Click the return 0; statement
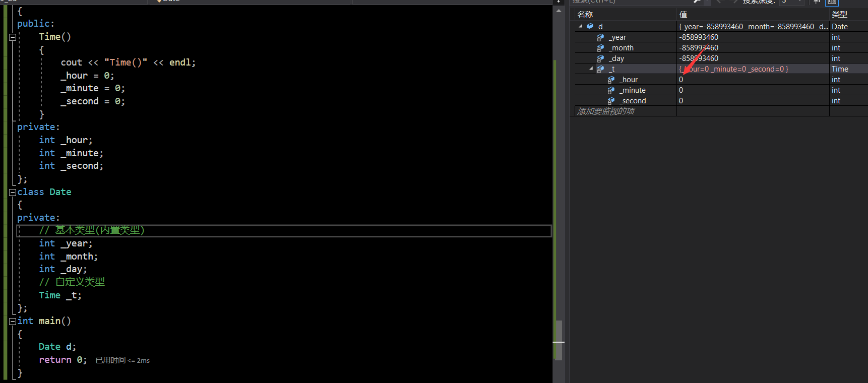The image size is (868, 383). click(63, 360)
